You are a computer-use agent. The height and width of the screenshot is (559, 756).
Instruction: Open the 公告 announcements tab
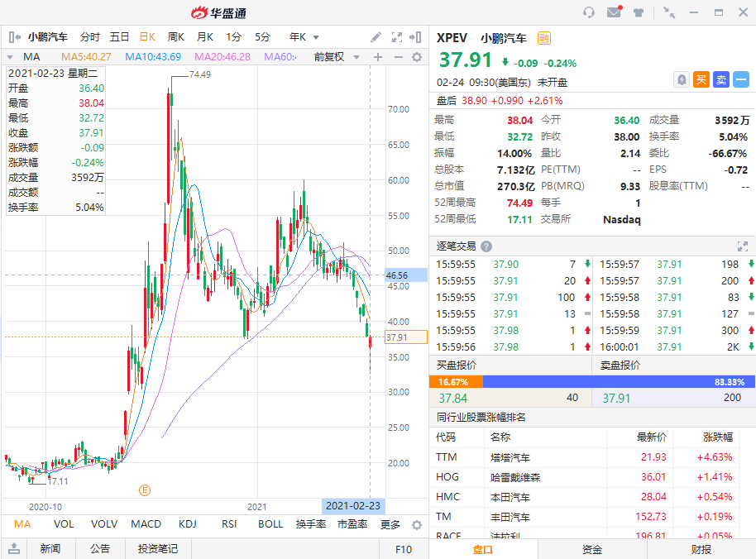click(100, 548)
